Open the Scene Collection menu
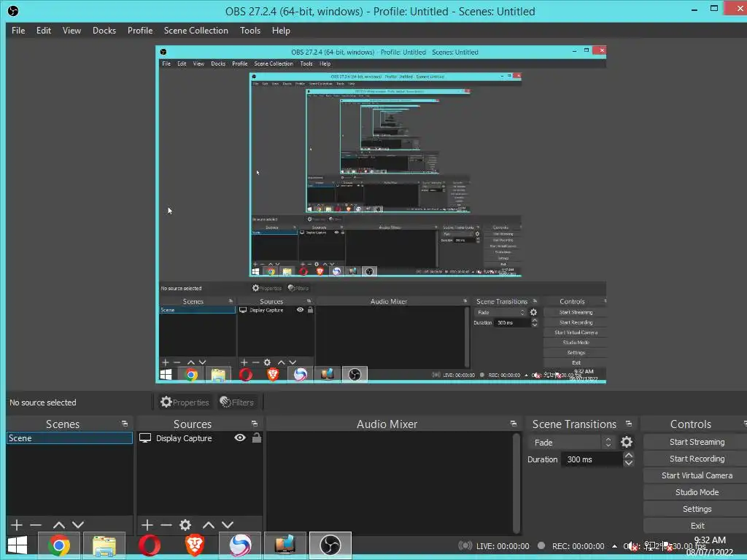 196,31
